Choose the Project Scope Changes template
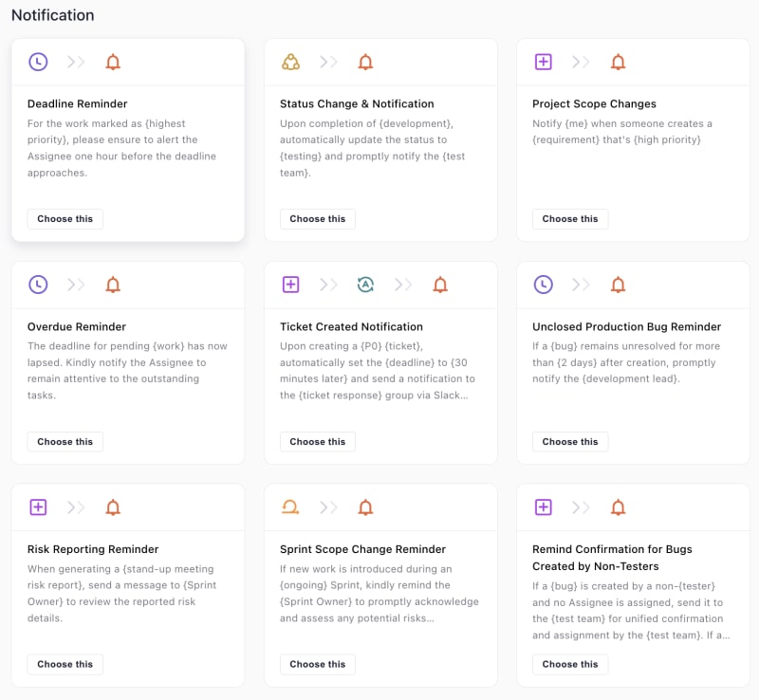This screenshot has width=759, height=700. pyautogui.click(x=570, y=219)
